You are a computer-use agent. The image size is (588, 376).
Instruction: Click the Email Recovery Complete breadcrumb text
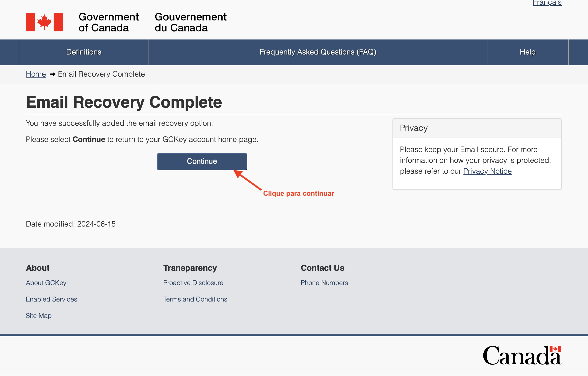101,74
